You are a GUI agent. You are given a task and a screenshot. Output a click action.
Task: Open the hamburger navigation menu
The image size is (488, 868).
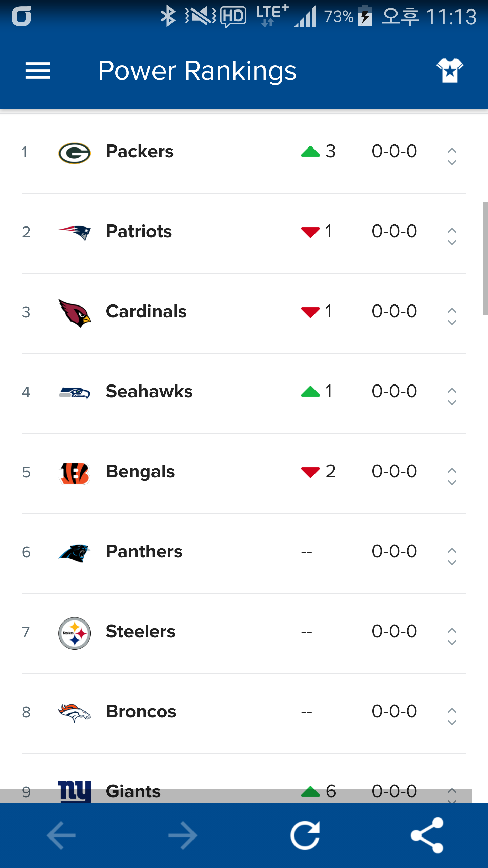[x=38, y=71]
